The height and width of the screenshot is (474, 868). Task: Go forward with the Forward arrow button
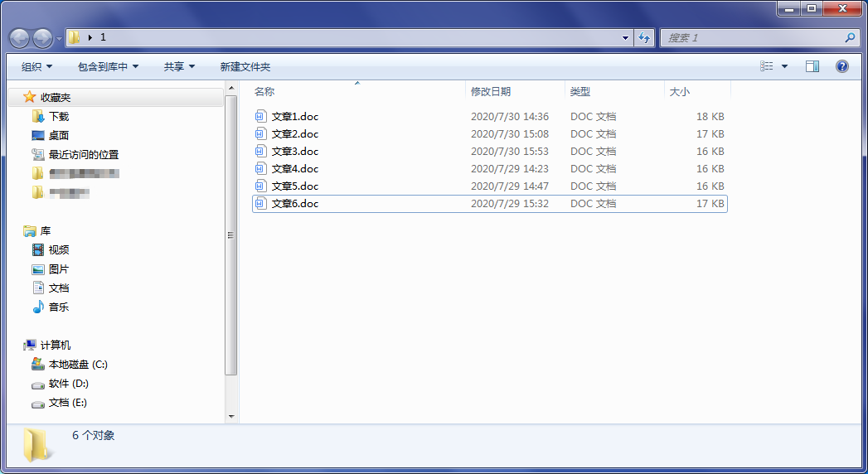(42, 38)
